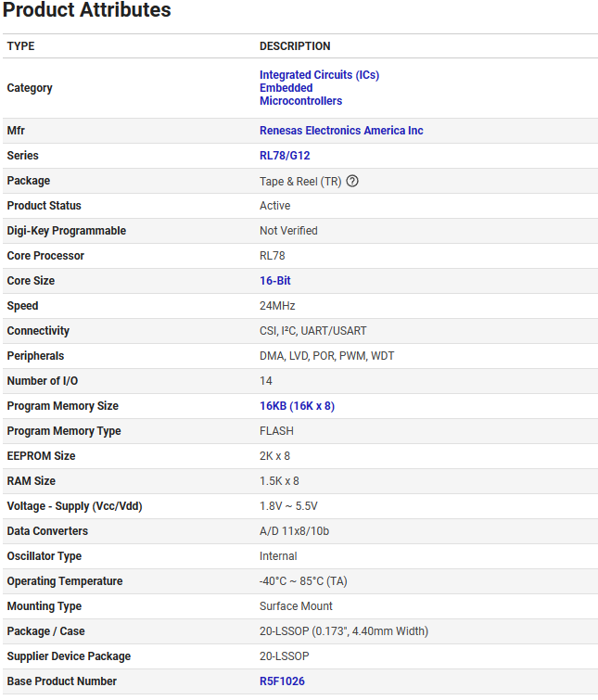
Task: Click the TYPE column header
Action: (x=20, y=46)
